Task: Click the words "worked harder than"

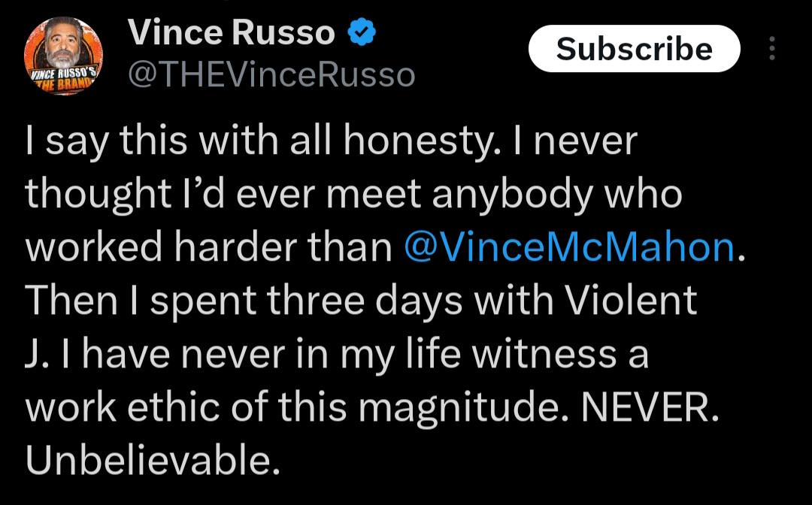Action: coord(208,248)
